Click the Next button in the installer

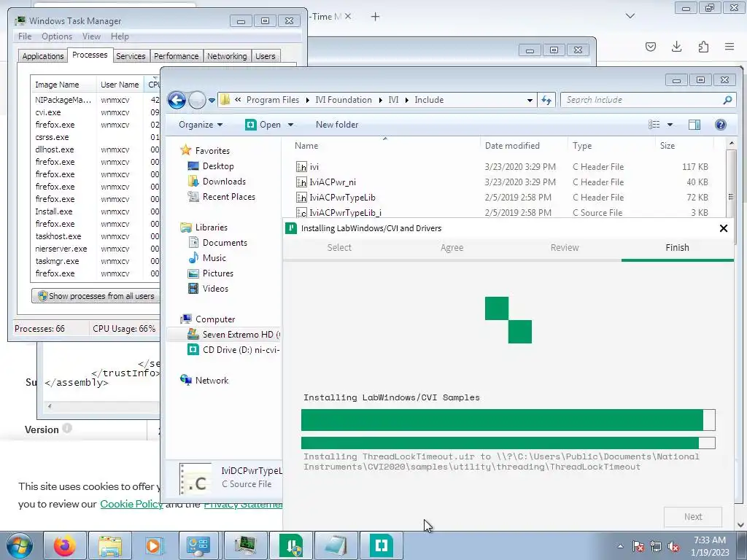pyautogui.click(x=693, y=517)
